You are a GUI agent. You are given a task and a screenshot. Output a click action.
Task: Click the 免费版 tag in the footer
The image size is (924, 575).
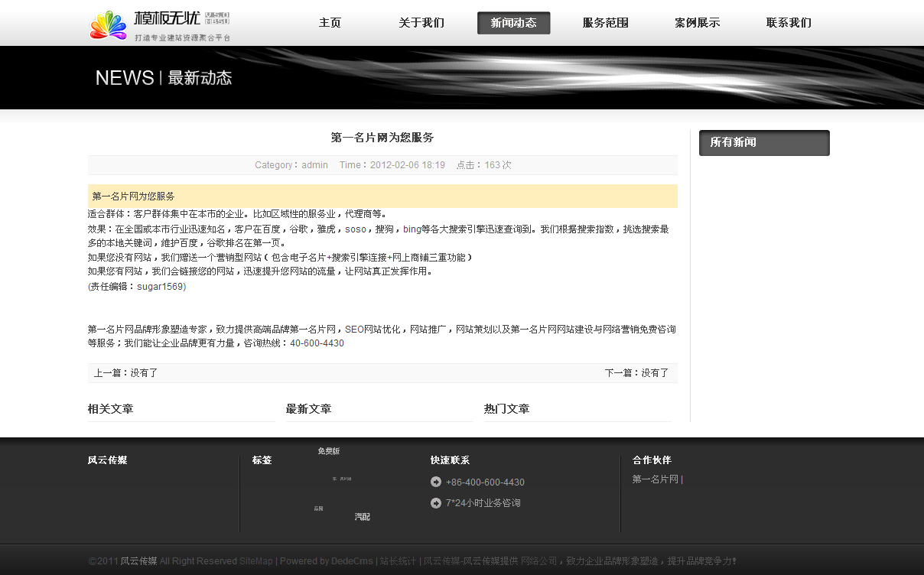[x=329, y=451]
